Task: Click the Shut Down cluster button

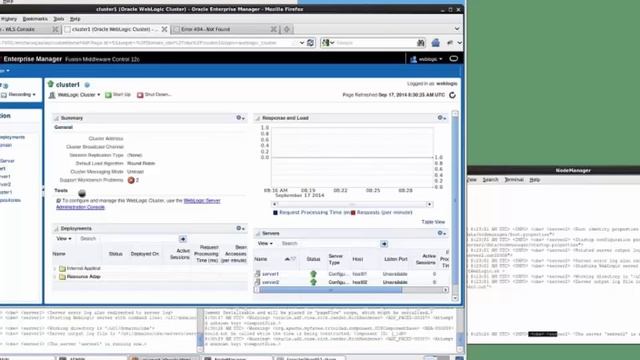Action: [154, 95]
